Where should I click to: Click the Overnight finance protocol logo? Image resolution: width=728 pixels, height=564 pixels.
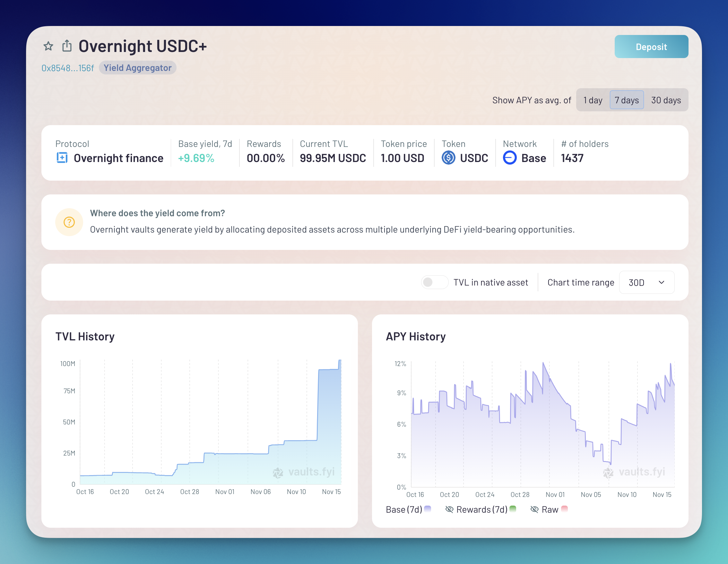(62, 158)
